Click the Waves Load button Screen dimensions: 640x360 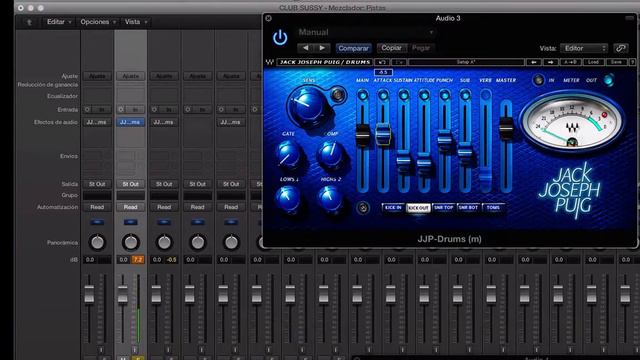pyautogui.click(x=593, y=62)
